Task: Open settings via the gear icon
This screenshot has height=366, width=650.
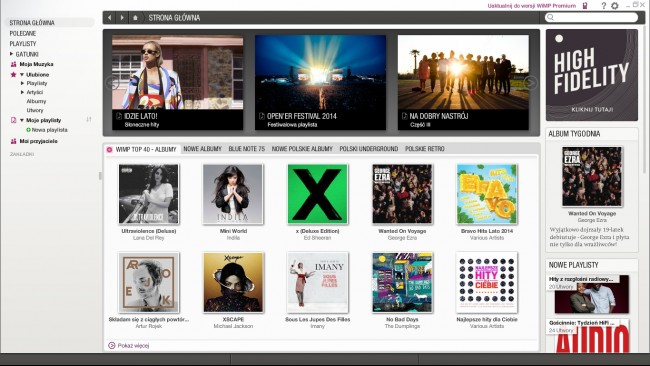Action: (615, 6)
